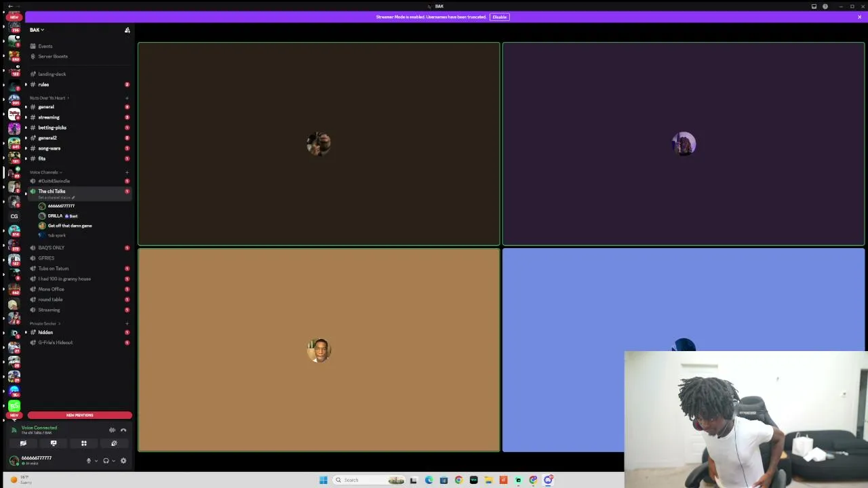Collapse the Voice Channels category
This screenshot has width=868, height=488.
click(45, 172)
